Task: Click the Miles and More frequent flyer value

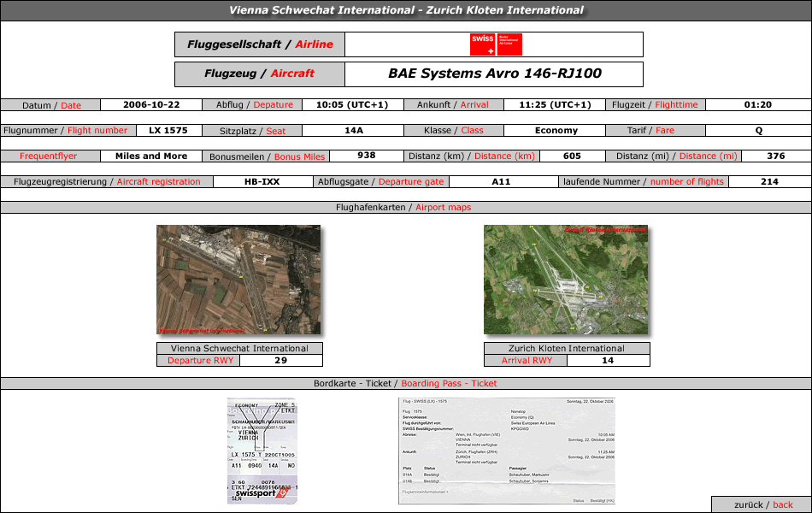Action: click(x=151, y=156)
